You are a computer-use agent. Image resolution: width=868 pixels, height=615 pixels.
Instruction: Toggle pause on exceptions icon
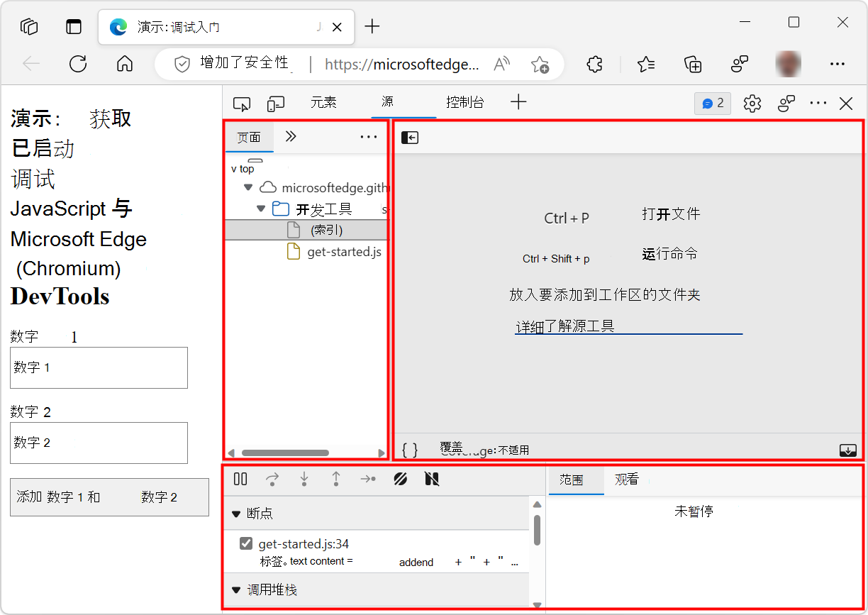(432, 480)
